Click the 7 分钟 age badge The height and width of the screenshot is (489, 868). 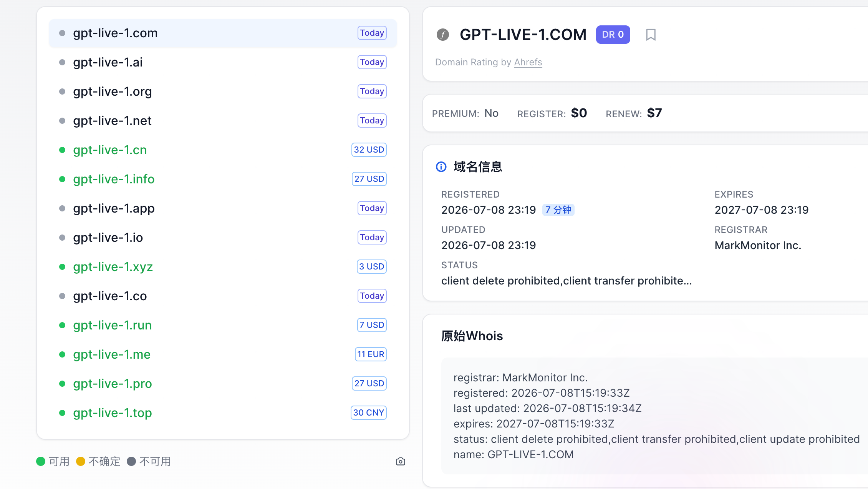click(558, 210)
